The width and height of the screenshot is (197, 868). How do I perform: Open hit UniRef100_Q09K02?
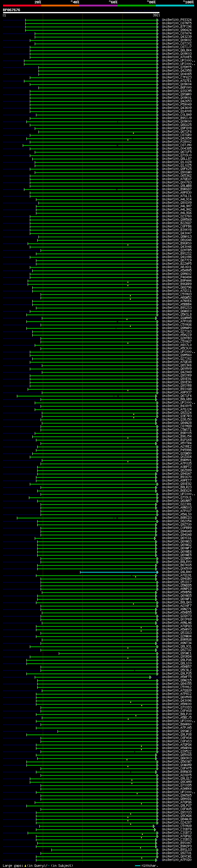coord(176,40)
